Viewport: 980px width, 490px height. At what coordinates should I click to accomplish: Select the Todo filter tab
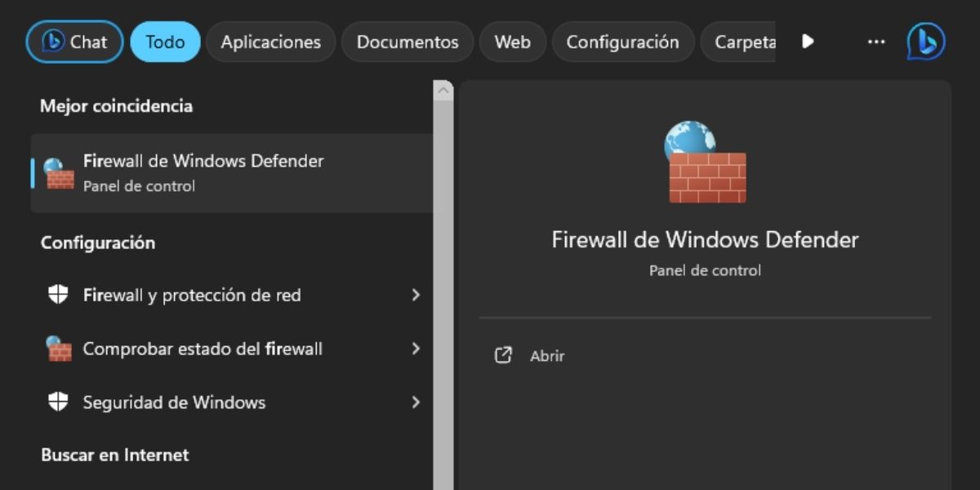tap(165, 42)
